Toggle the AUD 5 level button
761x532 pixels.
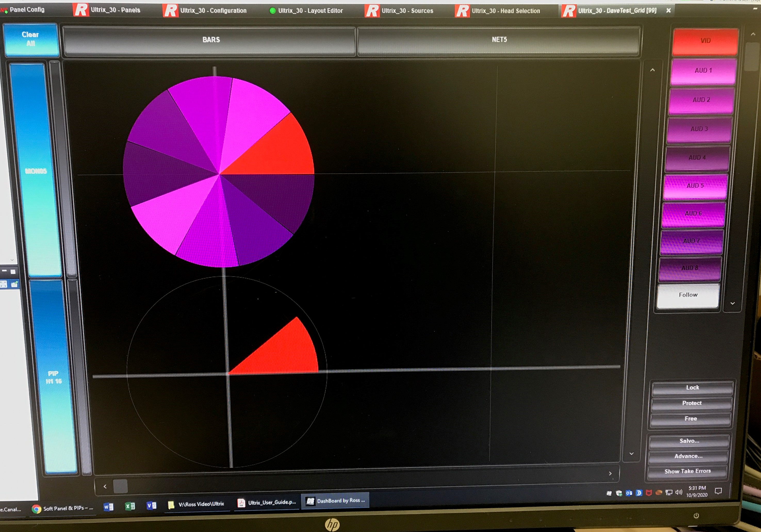pos(695,186)
